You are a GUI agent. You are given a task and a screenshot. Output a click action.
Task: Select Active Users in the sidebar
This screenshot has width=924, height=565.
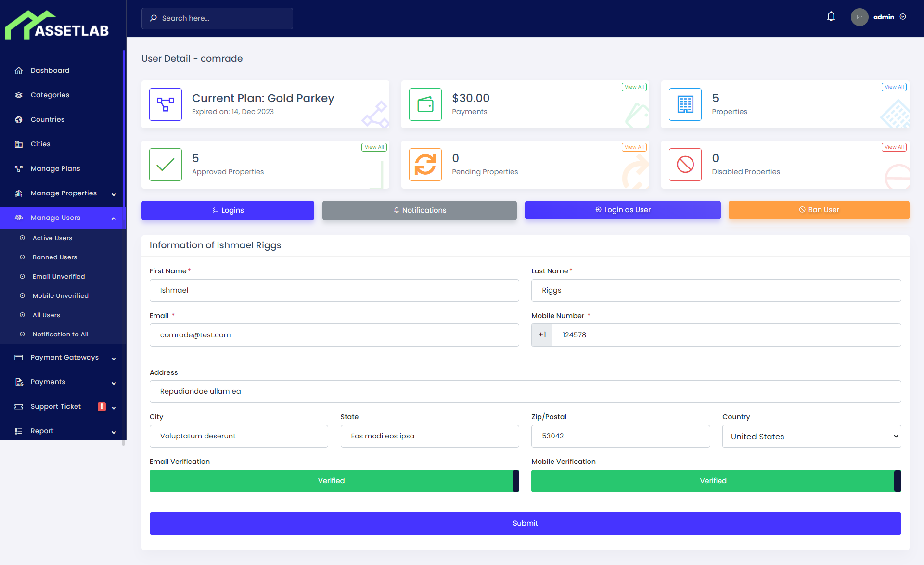[52, 238]
